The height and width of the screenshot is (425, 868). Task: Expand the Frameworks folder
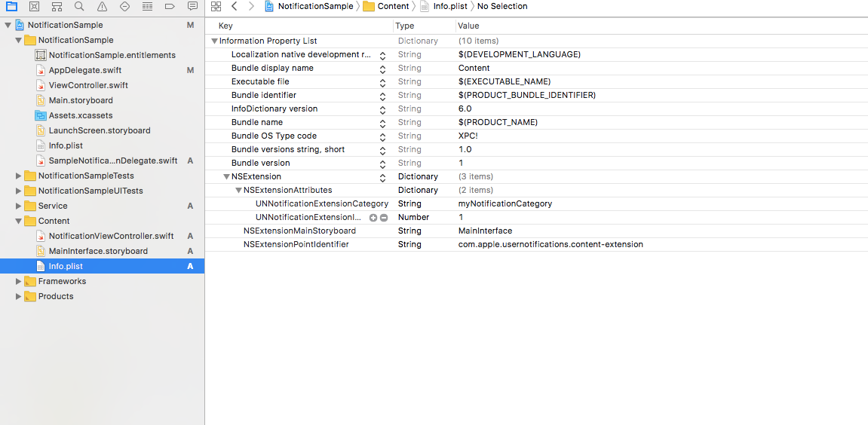18,281
